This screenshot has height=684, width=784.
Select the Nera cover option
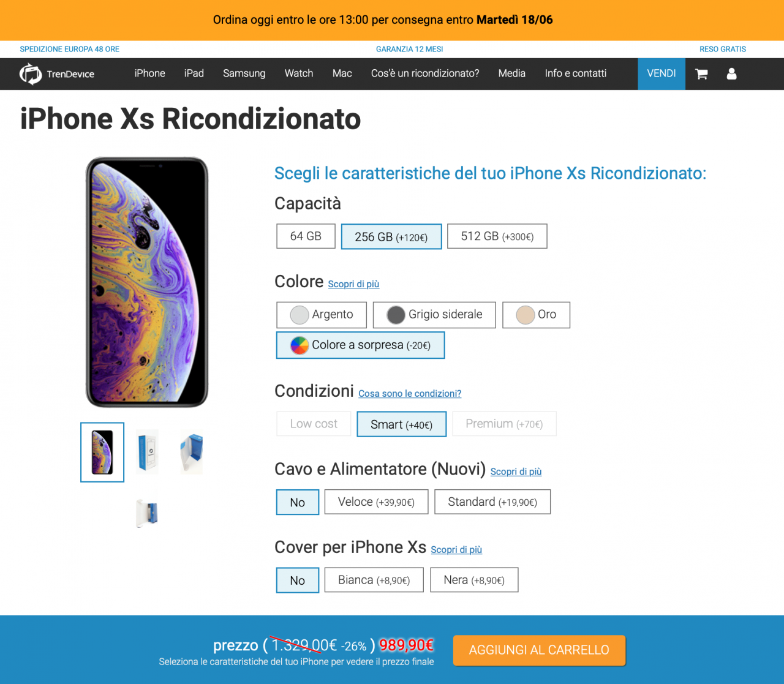(x=474, y=580)
